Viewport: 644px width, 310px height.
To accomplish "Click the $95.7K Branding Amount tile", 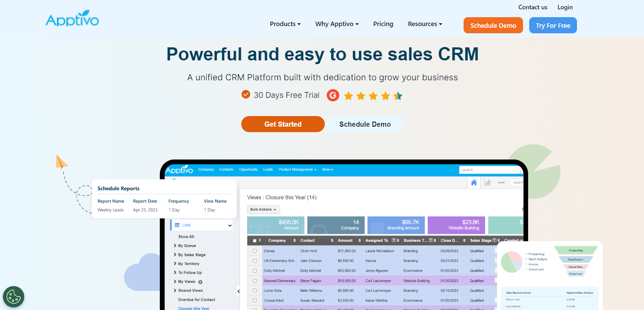I will (396, 225).
